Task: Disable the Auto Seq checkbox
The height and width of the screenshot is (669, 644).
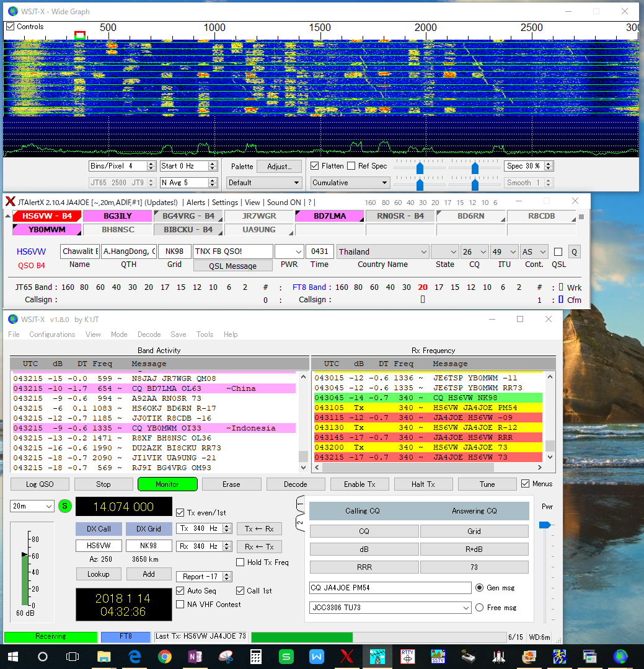Action: click(x=181, y=591)
